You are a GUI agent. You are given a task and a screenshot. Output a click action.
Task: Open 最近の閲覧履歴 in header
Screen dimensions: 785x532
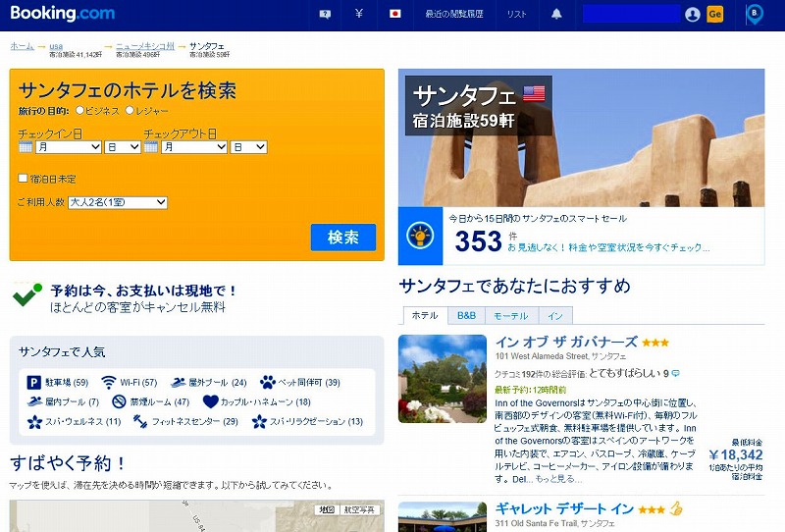(x=454, y=14)
